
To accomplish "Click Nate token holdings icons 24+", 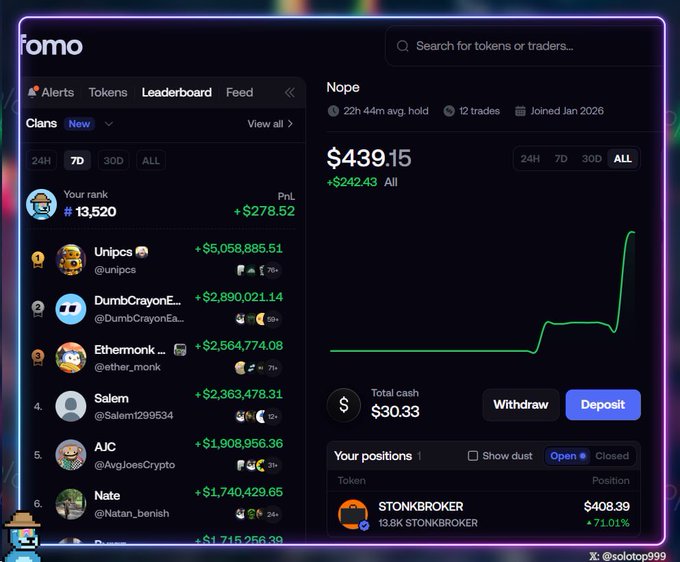I will (x=258, y=514).
